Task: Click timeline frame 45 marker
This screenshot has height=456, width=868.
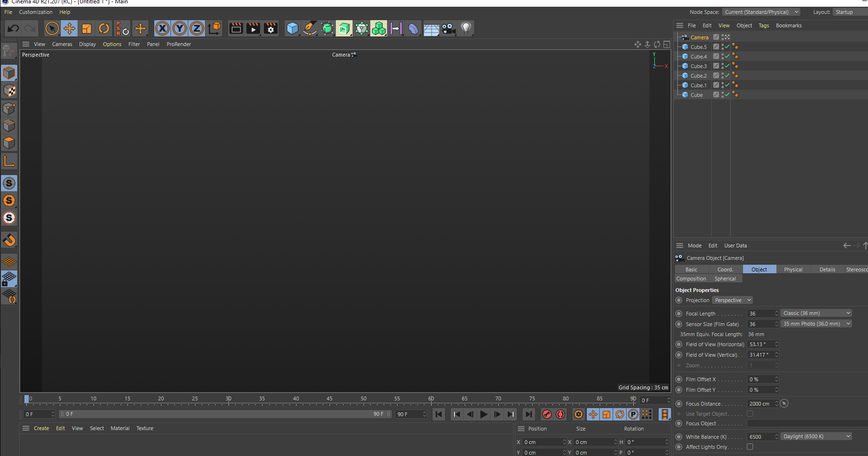Action: coord(330,399)
